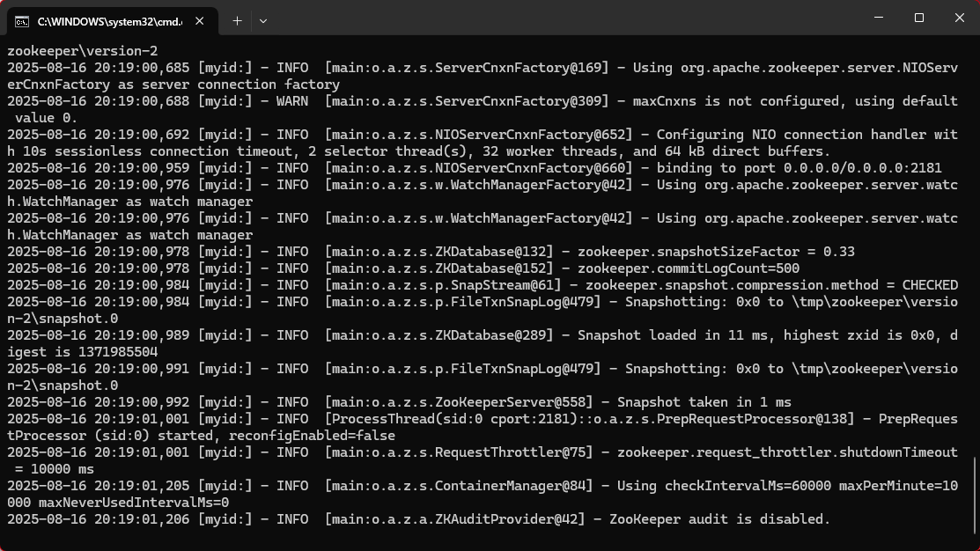Open the new tab profile dropdown
The image size is (980, 551).
tap(263, 21)
